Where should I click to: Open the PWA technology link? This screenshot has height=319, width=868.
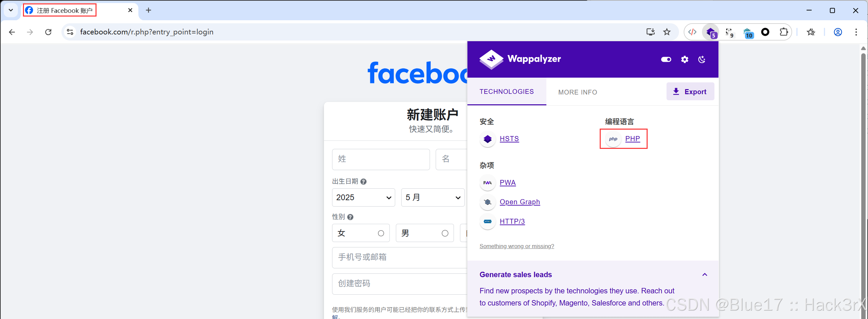click(508, 183)
